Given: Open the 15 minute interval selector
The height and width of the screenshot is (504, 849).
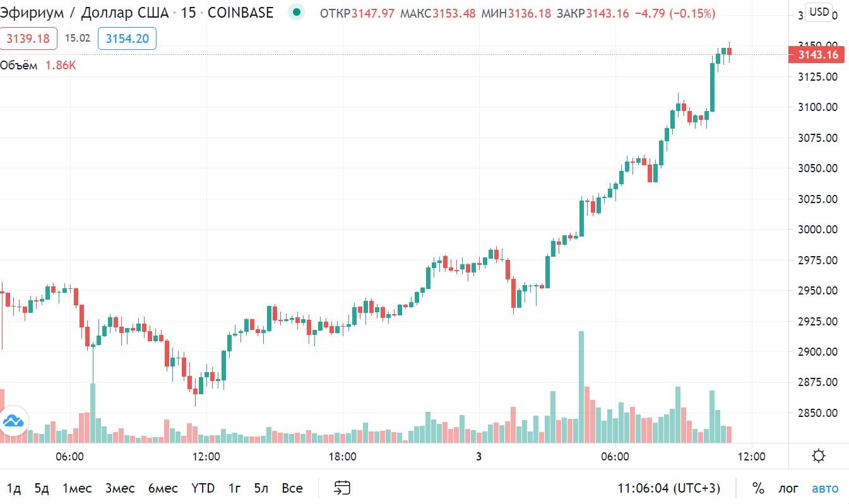Looking at the screenshot, I should pos(188,13).
